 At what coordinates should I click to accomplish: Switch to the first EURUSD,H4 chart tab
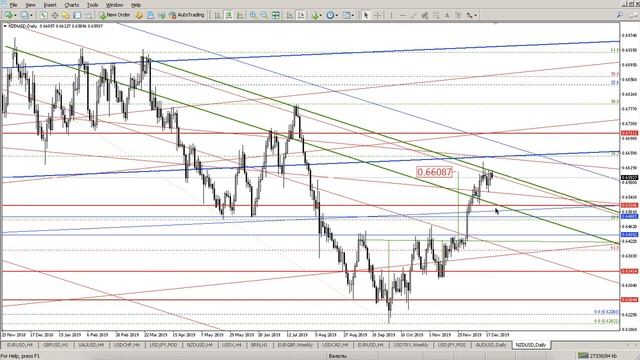click(20, 345)
